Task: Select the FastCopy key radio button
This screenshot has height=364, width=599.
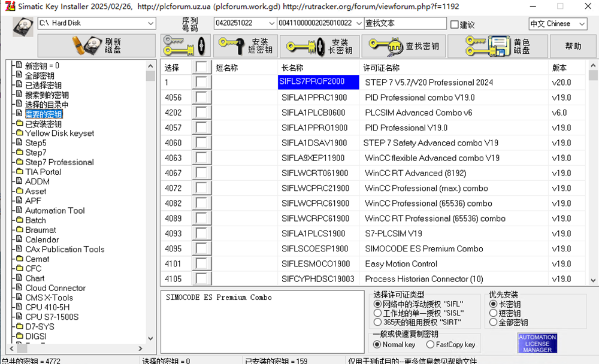Action: coord(430,344)
